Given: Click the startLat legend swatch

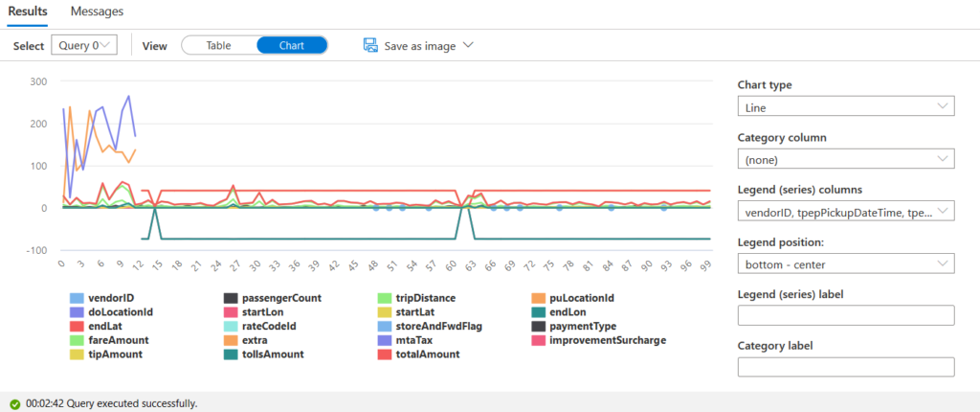Looking at the screenshot, I should tap(385, 311).
